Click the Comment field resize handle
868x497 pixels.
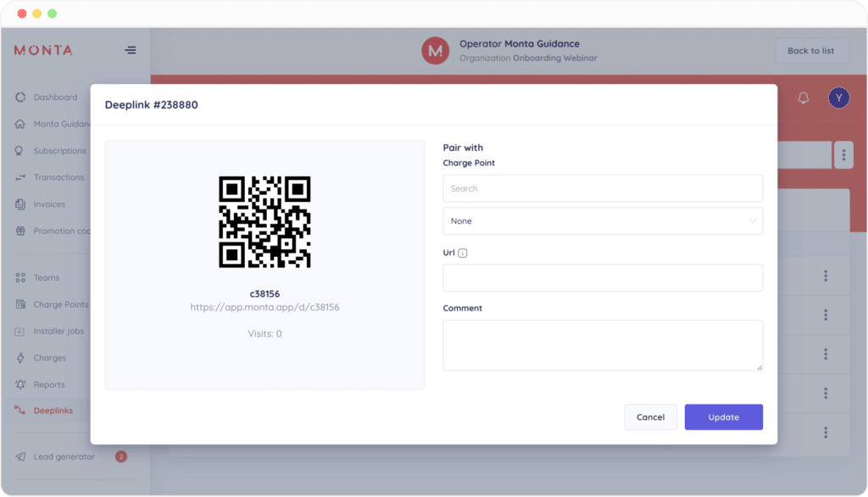pos(759,367)
